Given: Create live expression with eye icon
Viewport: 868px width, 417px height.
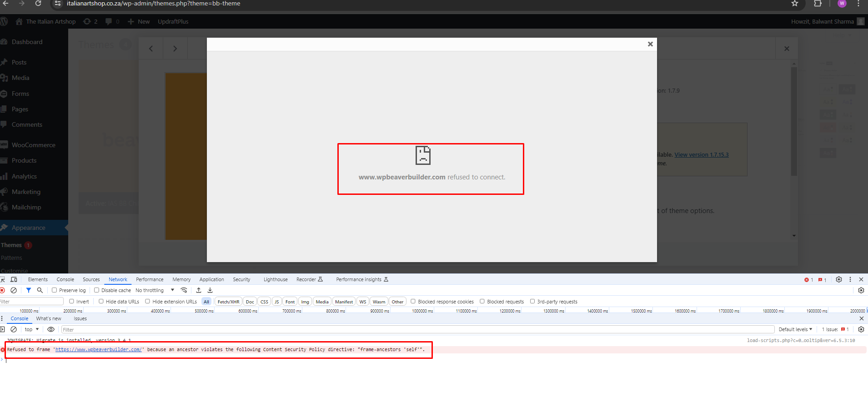Looking at the screenshot, I should pos(51,329).
